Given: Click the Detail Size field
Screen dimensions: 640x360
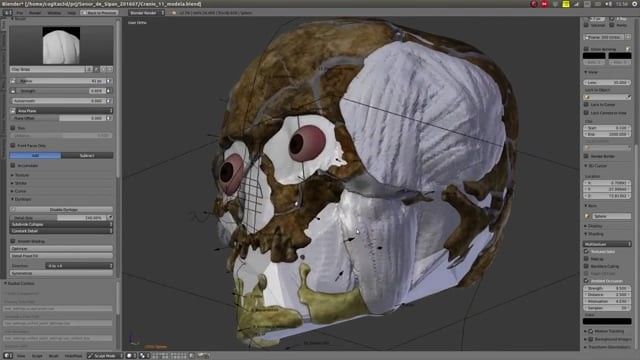Looking at the screenshot, I should [58, 218].
